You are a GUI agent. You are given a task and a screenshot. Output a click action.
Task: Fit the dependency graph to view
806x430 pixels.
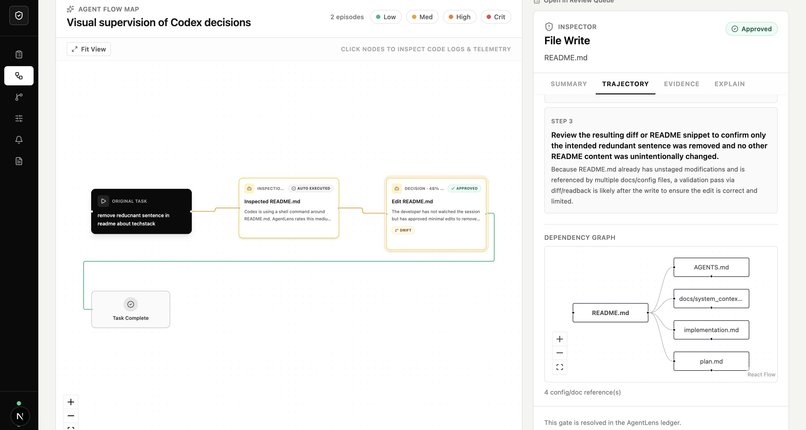(560, 367)
